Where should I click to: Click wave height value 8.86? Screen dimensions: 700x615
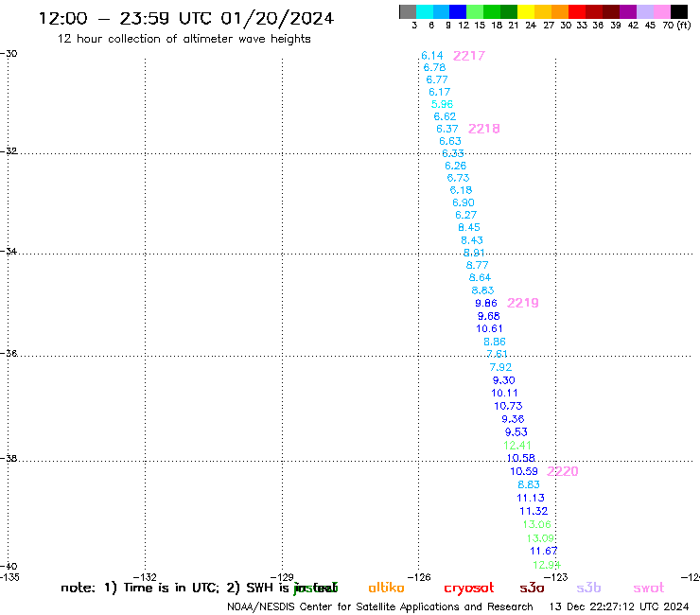click(495, 342)
